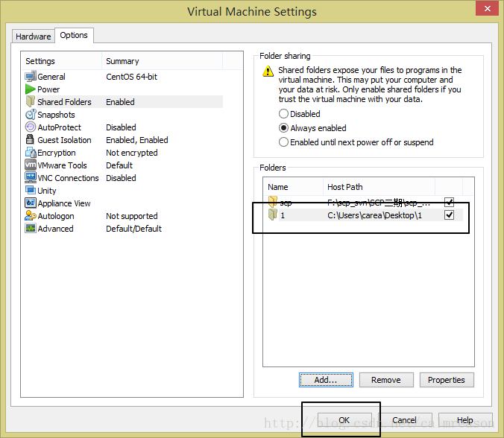Viewport: 504px width, 438px height.
Task: Click the Not supported summary value
Action: pos(132,216)
